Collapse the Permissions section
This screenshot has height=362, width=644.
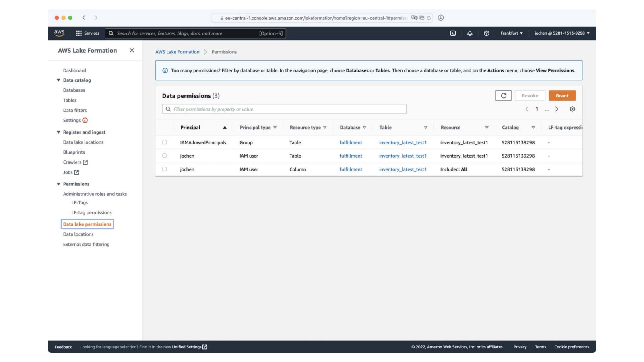[x=58, y=184]
